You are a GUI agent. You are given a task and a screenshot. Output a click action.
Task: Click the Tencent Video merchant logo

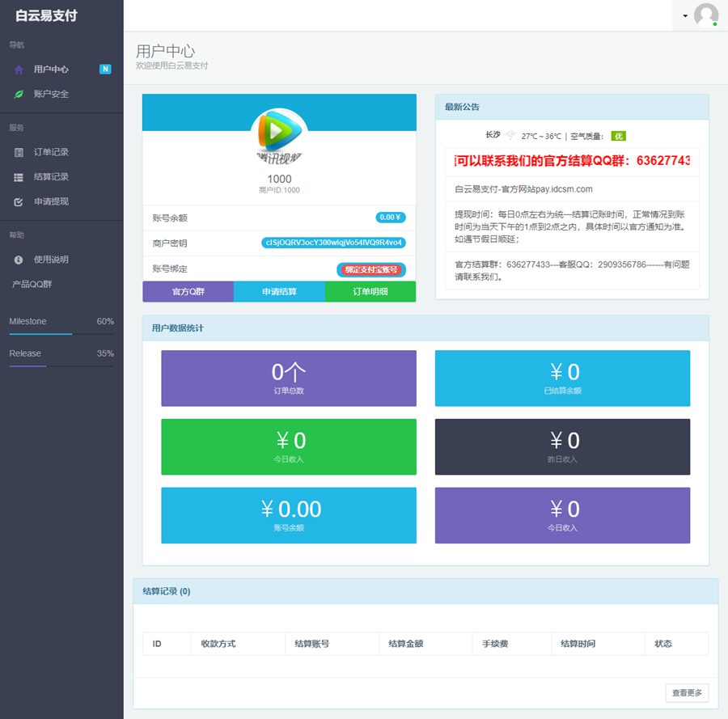point(279,136)
